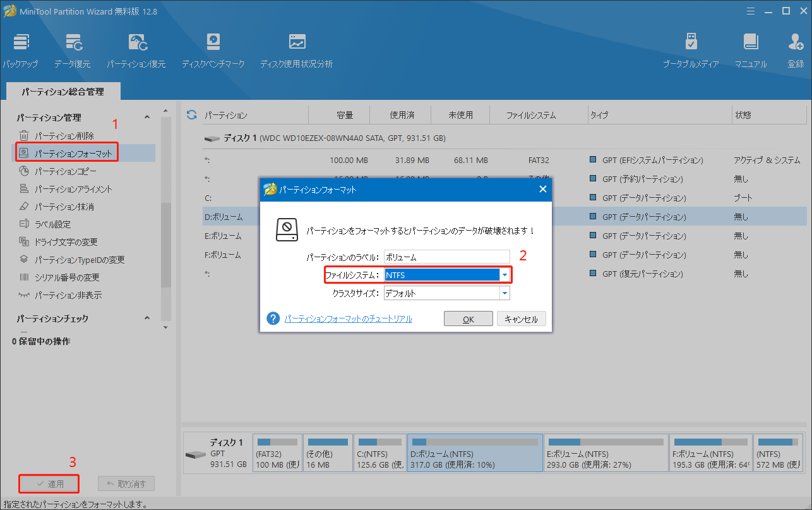Open パーティションフォーマットのチュートリアル link
The height and width of the screenshot is (510, 812).
point(348,319)
